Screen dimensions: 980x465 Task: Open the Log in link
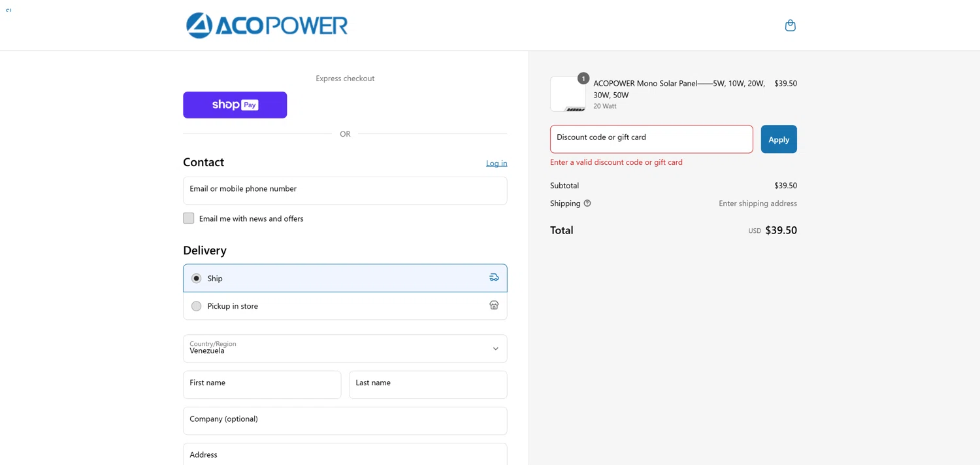pos(497,164)
